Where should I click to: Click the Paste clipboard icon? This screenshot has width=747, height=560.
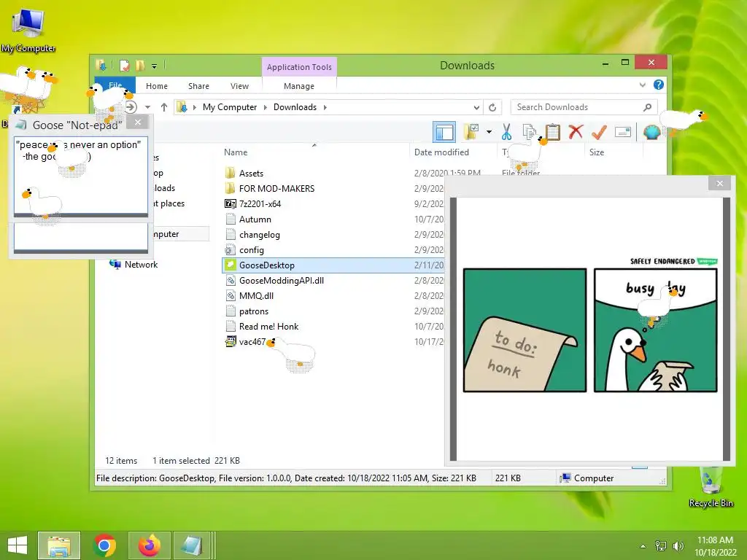click(x=553, y=132)
